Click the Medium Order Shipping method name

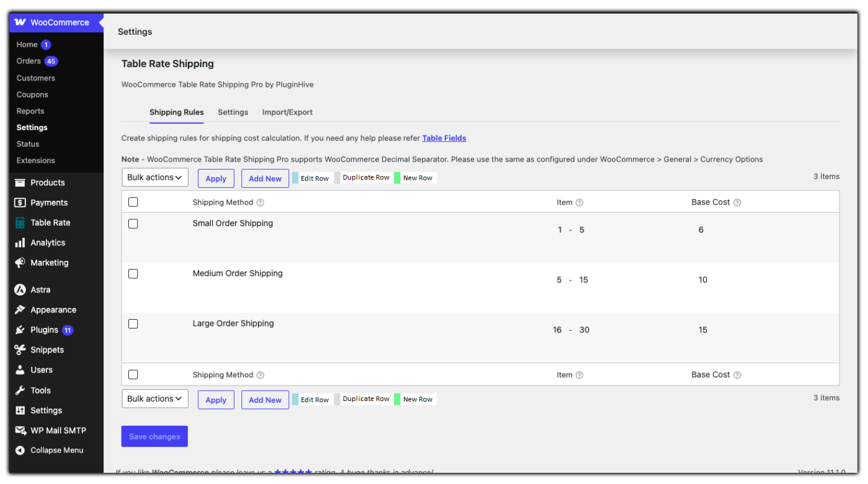(x=237, y=273)
